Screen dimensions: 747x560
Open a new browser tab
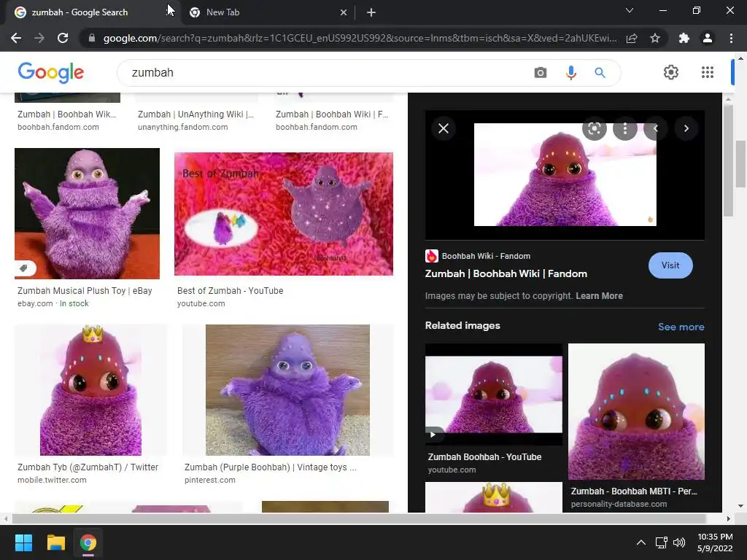(x=371, y=13)
